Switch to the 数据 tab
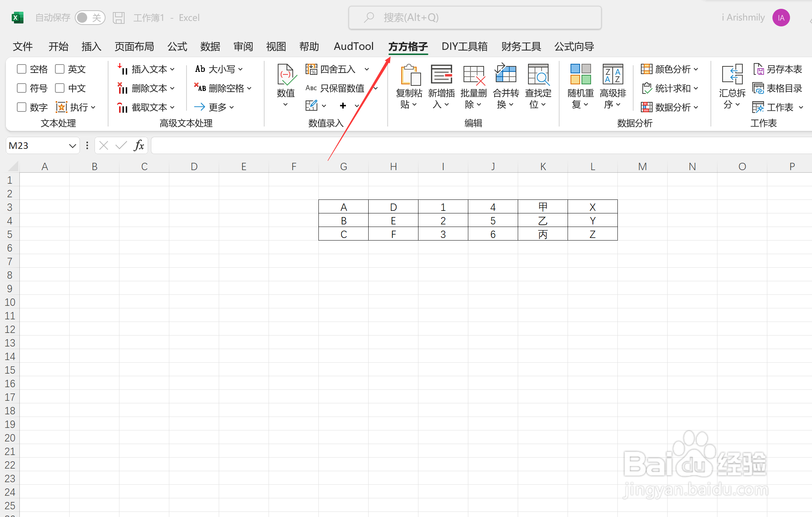 coord(210,47)
